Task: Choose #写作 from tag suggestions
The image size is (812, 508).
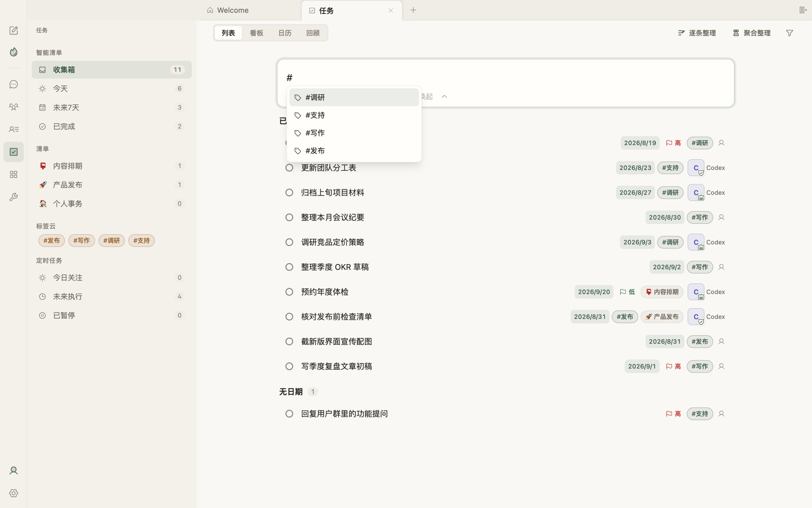Action: [354, 133]
